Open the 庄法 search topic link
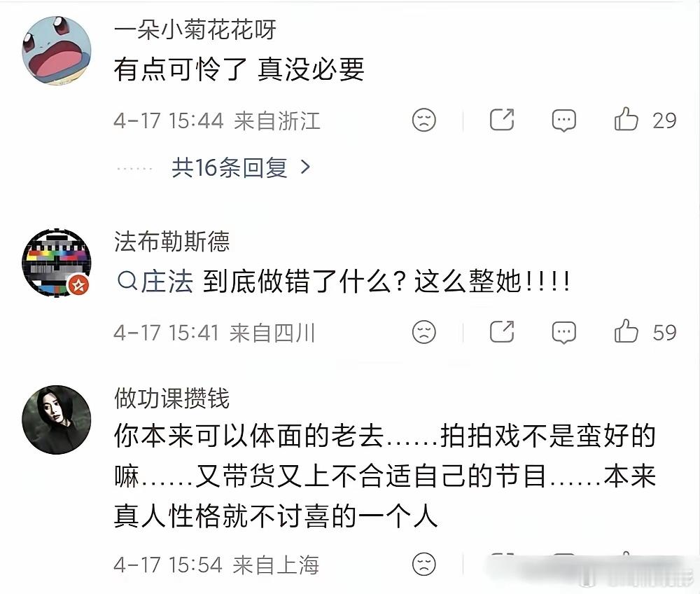Image resolution: width=700 pixels, height=594 pixels. (155, 282)
